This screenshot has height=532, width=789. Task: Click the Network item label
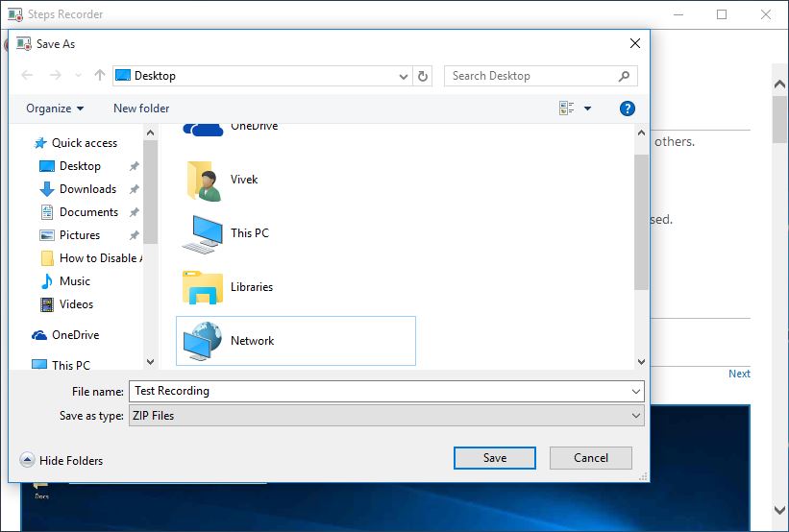coord(252,341)
